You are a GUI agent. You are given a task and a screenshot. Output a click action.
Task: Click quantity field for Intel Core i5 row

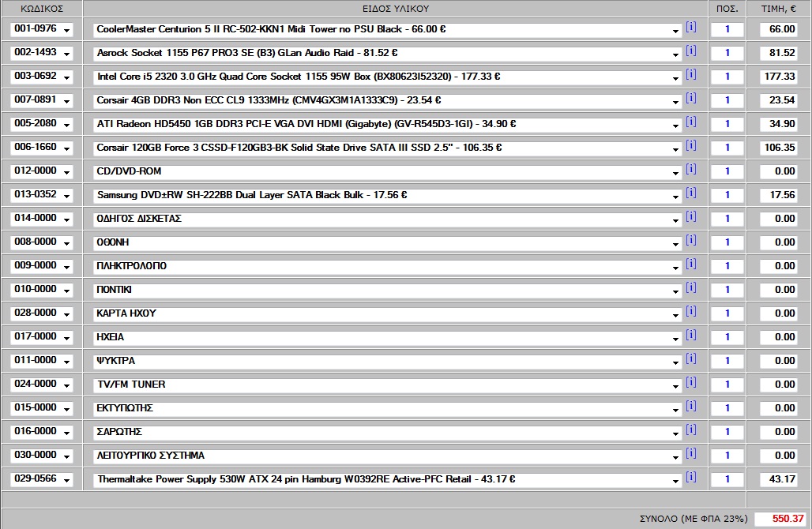pyautogui.click(x=727, y=77)
